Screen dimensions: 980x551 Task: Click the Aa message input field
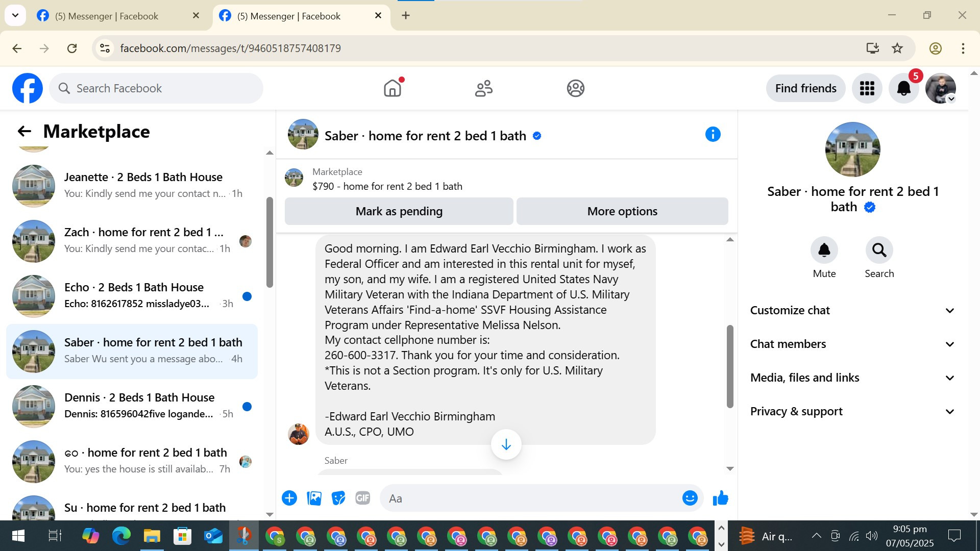point(531,498)
